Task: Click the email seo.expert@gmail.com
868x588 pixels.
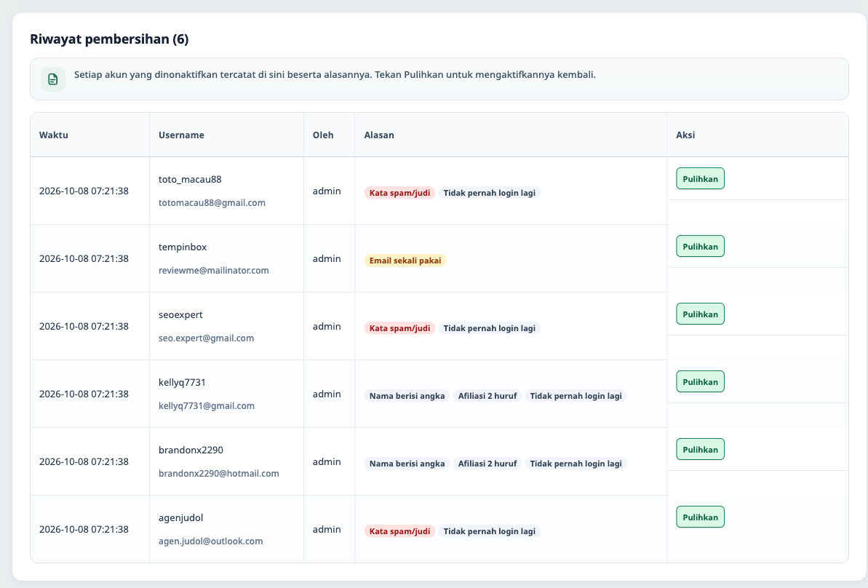Action: (x=206, y=338)
